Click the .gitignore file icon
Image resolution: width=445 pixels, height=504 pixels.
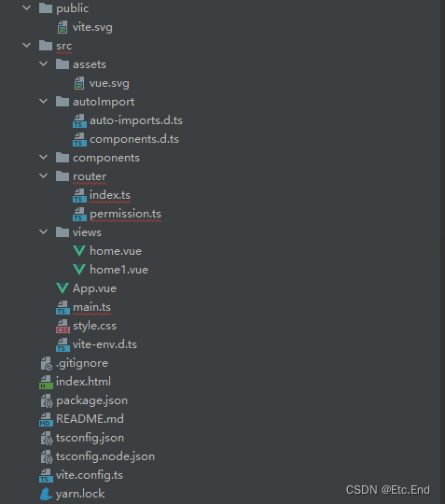point(47,363)
